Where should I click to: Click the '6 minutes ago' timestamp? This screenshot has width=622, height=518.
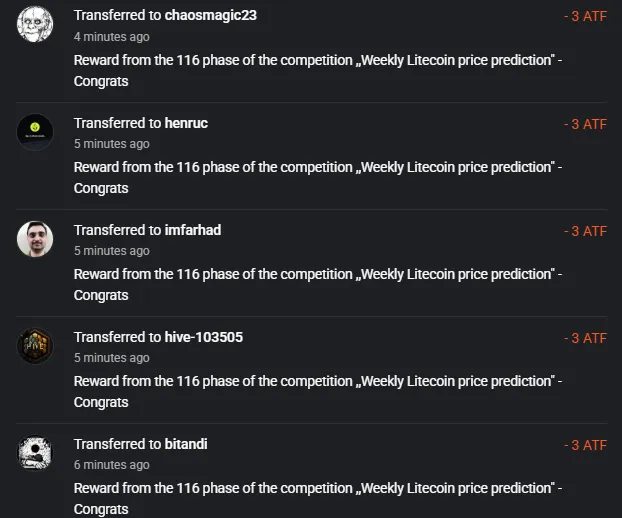111,465
